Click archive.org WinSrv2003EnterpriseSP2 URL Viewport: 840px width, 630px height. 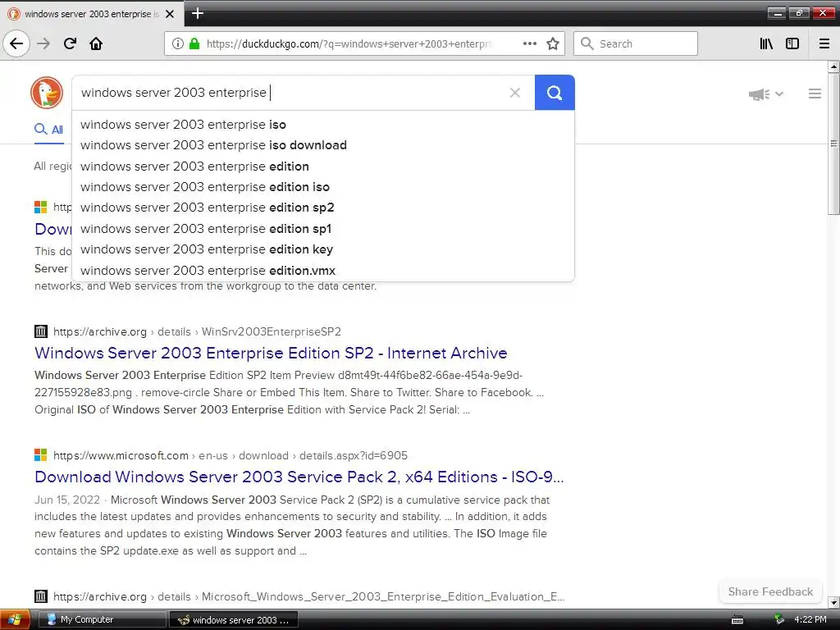click(x=197, y=331)
